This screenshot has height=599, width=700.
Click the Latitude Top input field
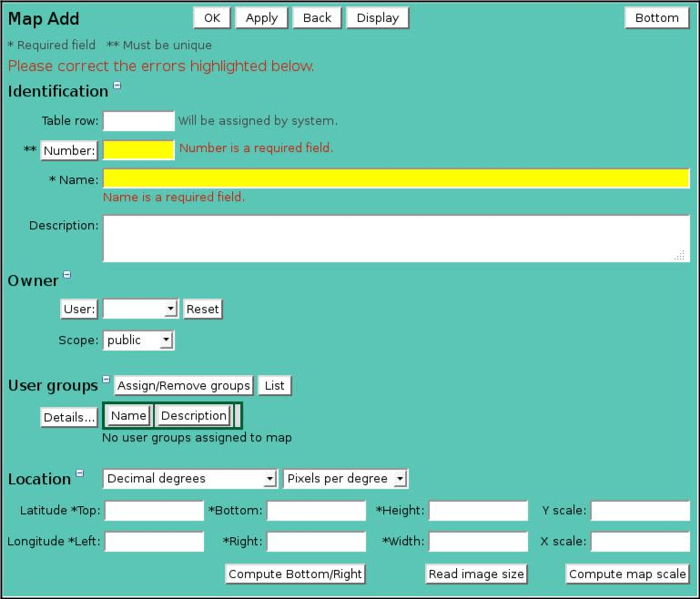coord(154,511)
